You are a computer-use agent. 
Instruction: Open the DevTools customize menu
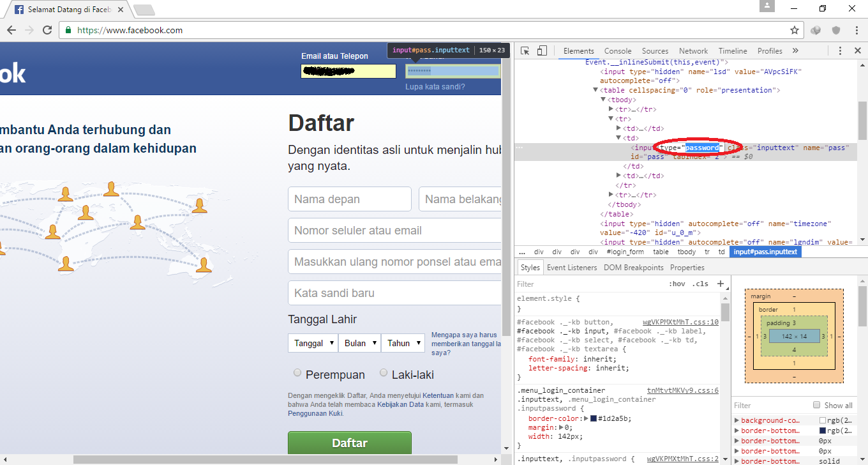click(840, 51)
